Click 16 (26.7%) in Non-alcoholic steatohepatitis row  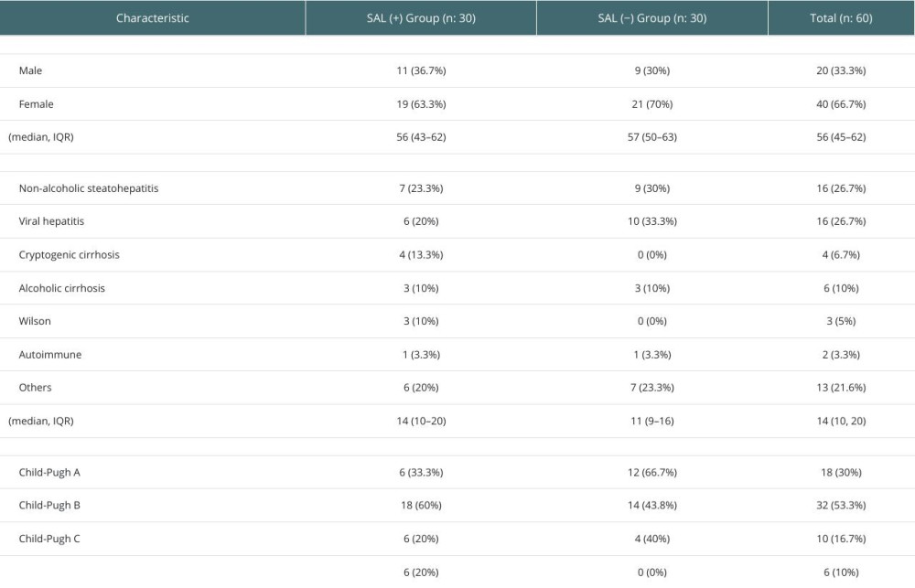pyautogui.click(x=841, y=188)
